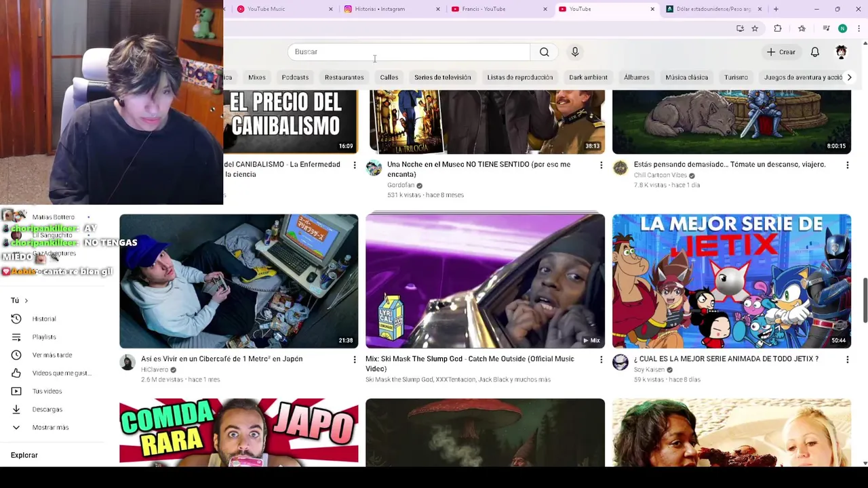Select the Podcasts filter chip
This screenshot has height=488, width=868.
(295, 77)
